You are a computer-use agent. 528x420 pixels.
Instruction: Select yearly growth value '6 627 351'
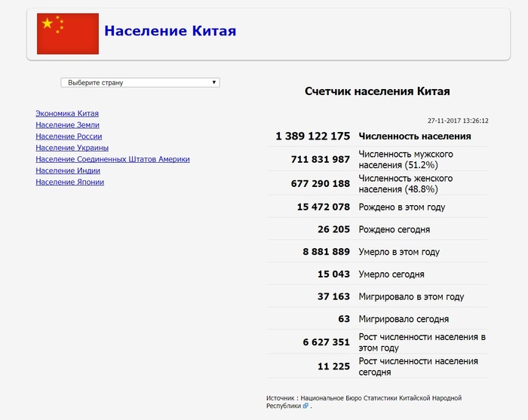tap(327, 342)
